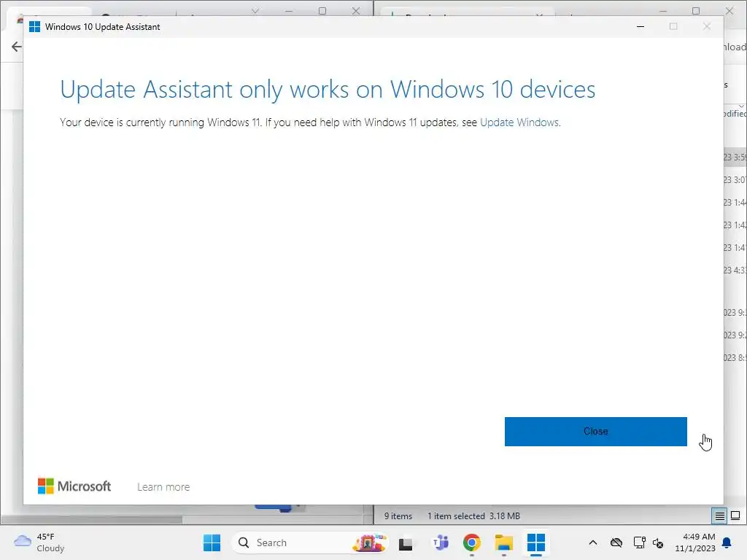Image resolution: width=747 pixels, height=560 pixels.
Task: Click the '9 items' status bar text
Action: (398, 516)
